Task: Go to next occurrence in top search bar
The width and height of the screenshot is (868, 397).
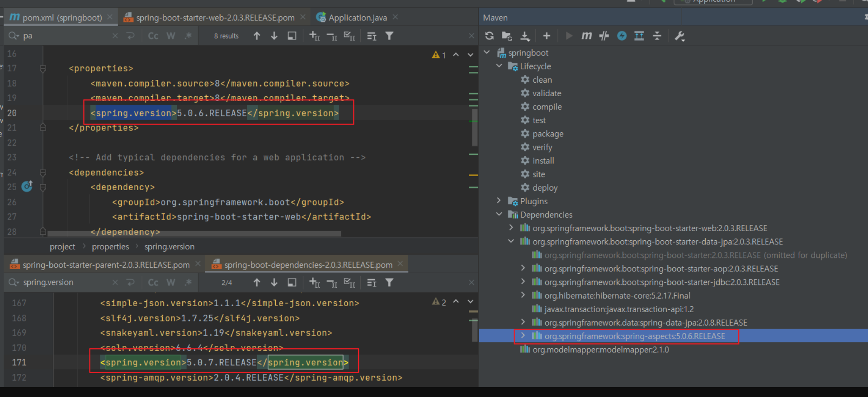Action: pos(274,36)
